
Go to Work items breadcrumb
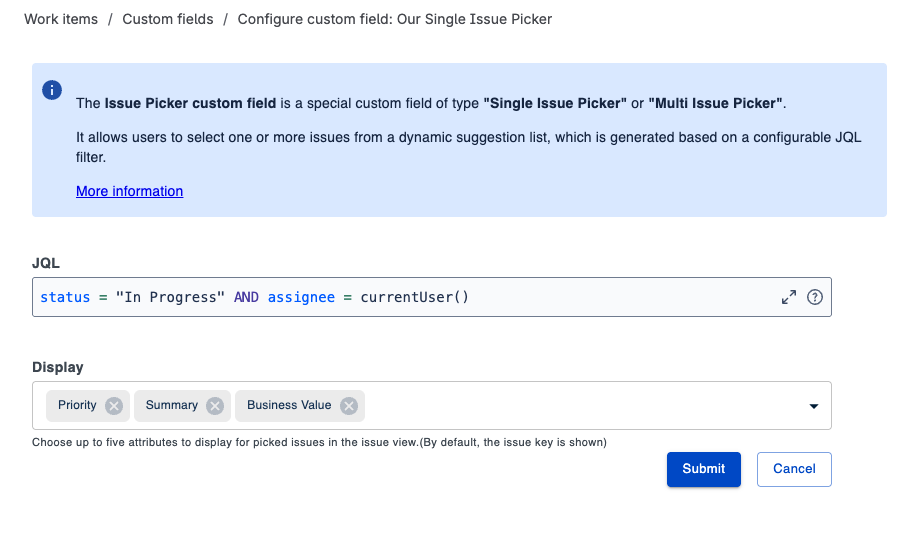pyautogui.click(x=61, y=19)
